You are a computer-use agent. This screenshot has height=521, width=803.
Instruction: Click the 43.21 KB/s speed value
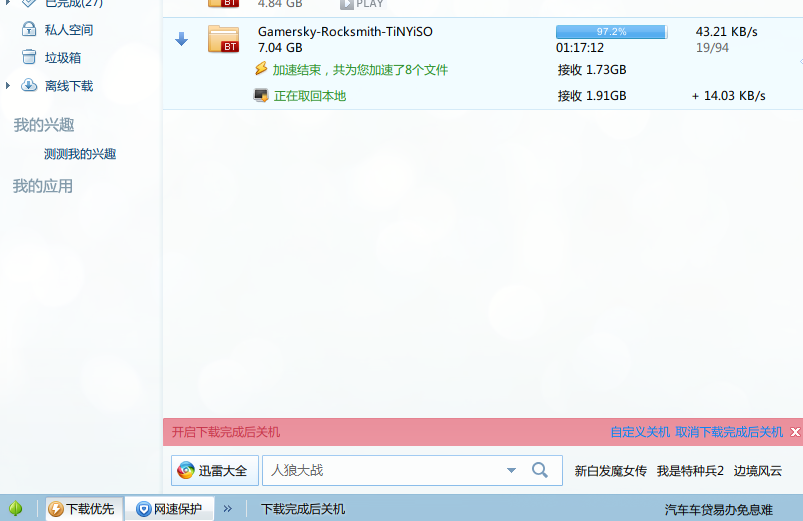(726, 32)
